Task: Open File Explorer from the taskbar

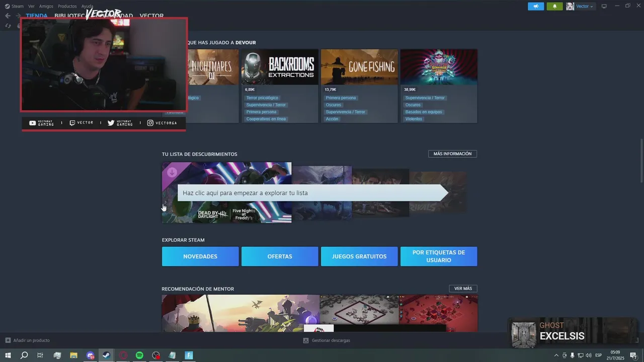Action: click(73, 355)
